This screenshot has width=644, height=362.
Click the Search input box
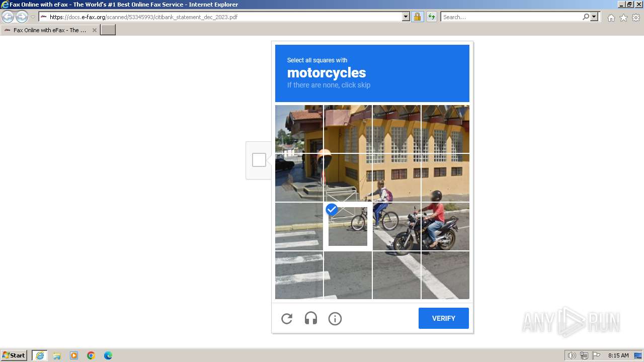(x=511, y=17)
